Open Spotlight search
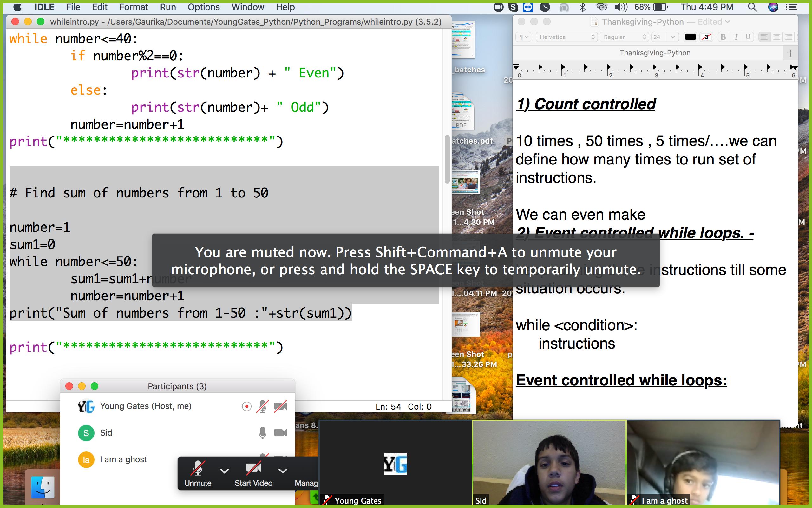Image resolution: width=812 pixels, height=508 pixels. point(753,7)
